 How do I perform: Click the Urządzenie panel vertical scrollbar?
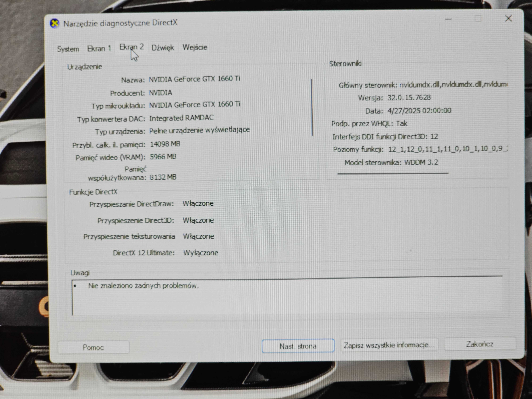pos(312,107)
